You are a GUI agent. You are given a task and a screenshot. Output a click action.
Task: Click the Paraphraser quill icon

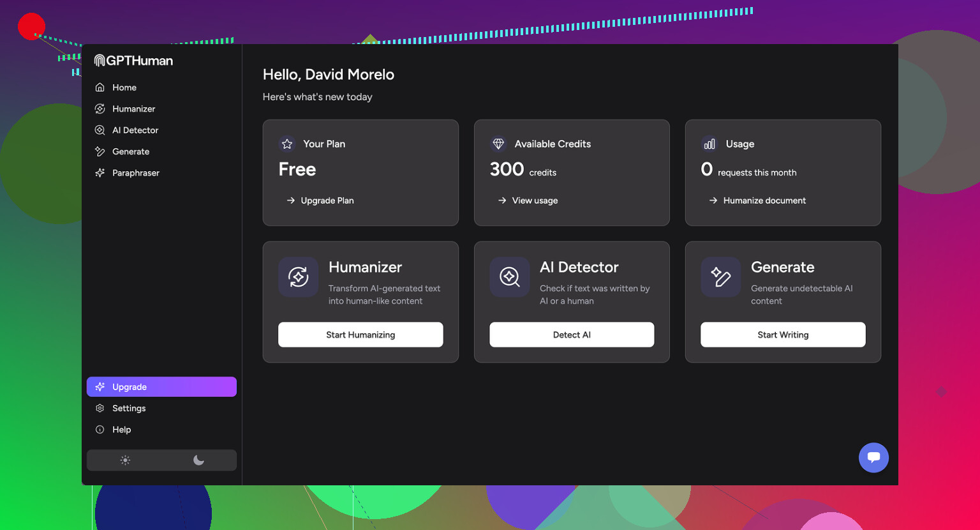(100, 172)
